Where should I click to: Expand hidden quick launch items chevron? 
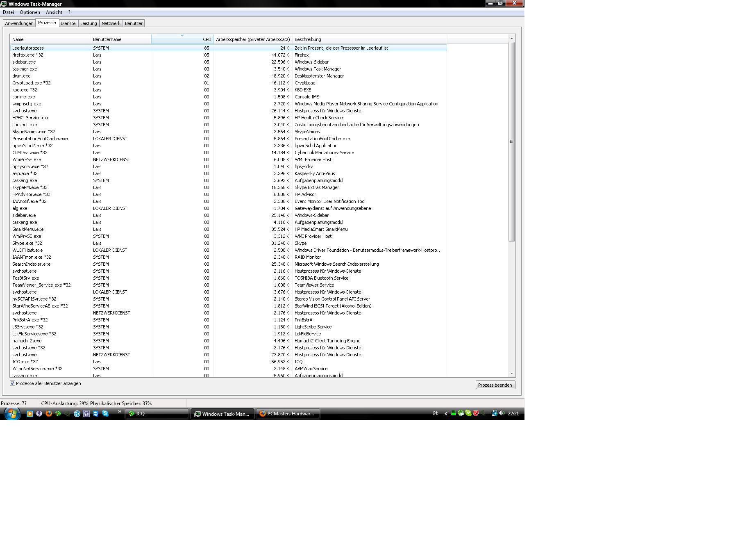[x=119, y=412]
